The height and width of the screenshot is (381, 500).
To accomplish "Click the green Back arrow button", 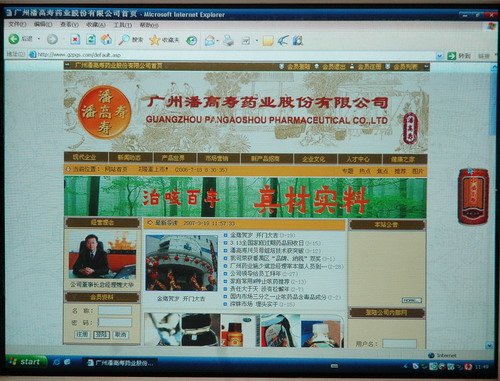I will click(14, 39).
